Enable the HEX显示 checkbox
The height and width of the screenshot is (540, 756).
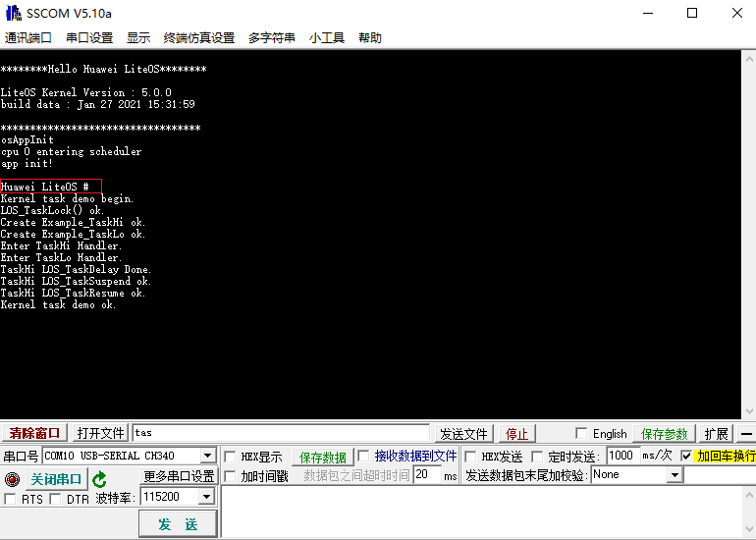pos(231,457)
